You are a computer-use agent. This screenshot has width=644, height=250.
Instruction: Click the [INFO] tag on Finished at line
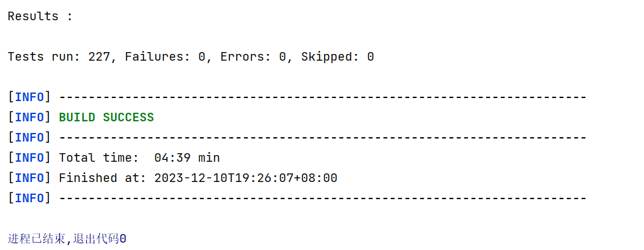point(29,178)
